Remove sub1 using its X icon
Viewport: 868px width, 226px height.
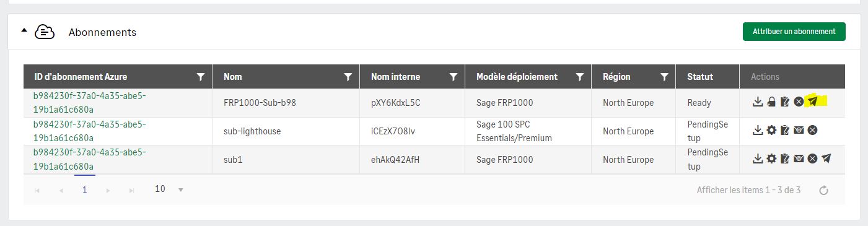812,159
